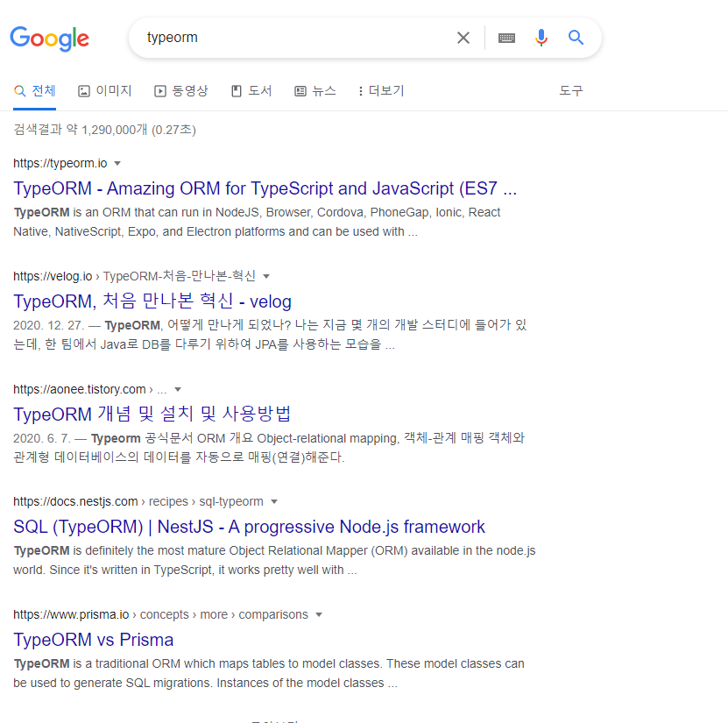Switch to the 동영상 tab
Screen dimensions: 728x723
181,90
